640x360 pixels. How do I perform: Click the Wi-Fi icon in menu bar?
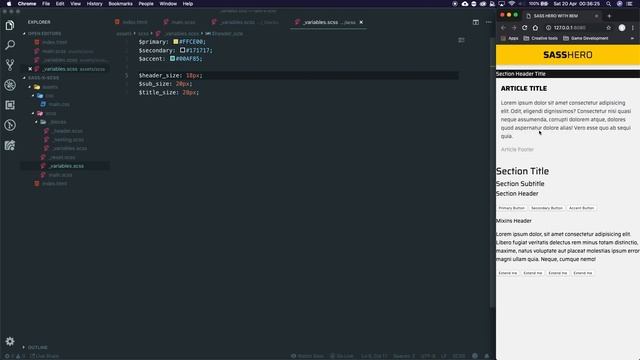click(511, 4)
